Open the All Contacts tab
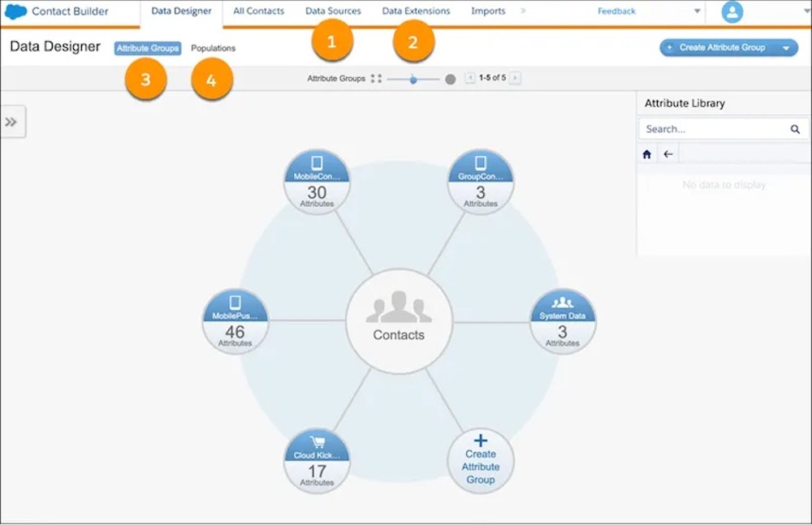812x525 pixels. [258, 11]
